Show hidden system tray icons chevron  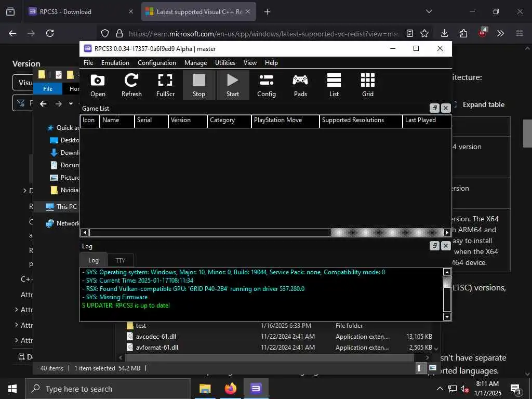[440, 389]
